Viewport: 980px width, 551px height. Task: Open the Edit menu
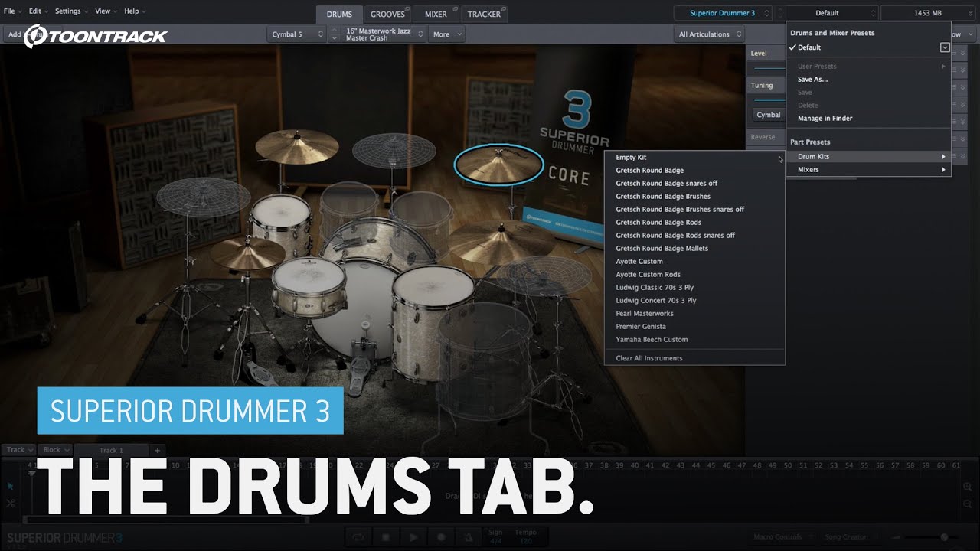38,11
